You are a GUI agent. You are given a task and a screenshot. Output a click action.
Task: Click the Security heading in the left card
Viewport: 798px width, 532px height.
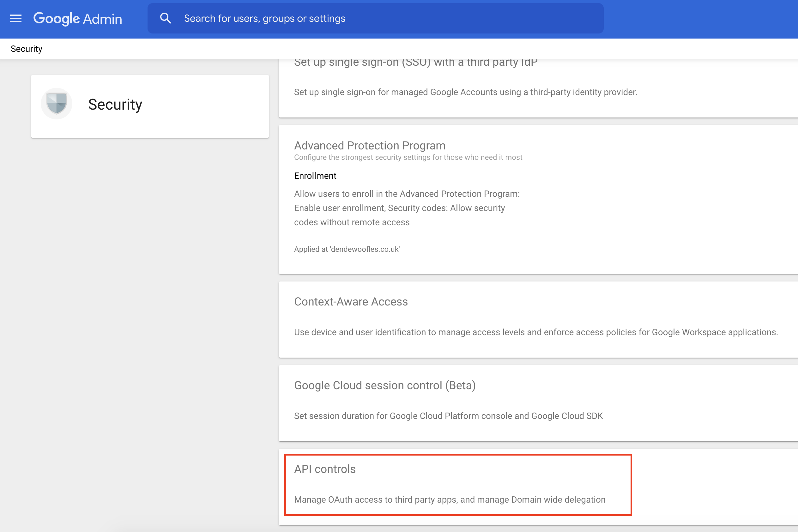[x=115, y=105]
